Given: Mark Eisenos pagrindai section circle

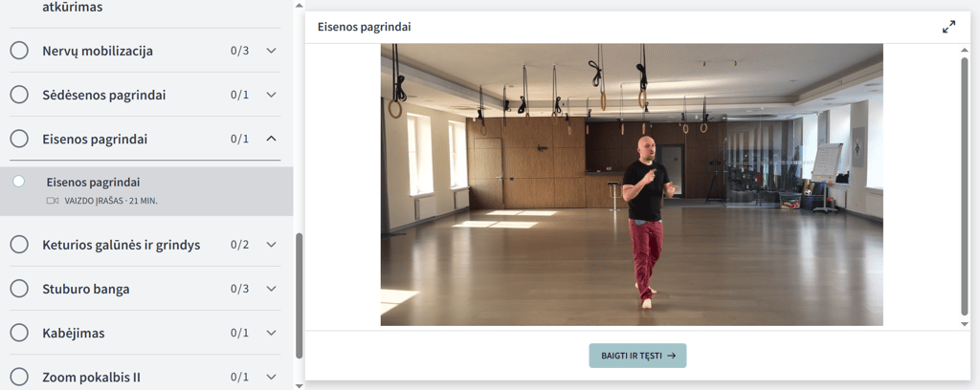Looking at the screenshot, I should (19, 139).
